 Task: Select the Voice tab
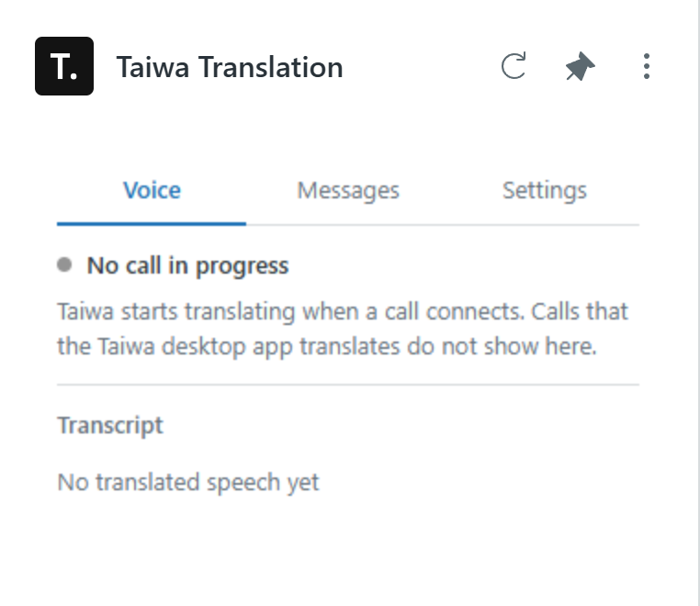(x=152, y=191)
